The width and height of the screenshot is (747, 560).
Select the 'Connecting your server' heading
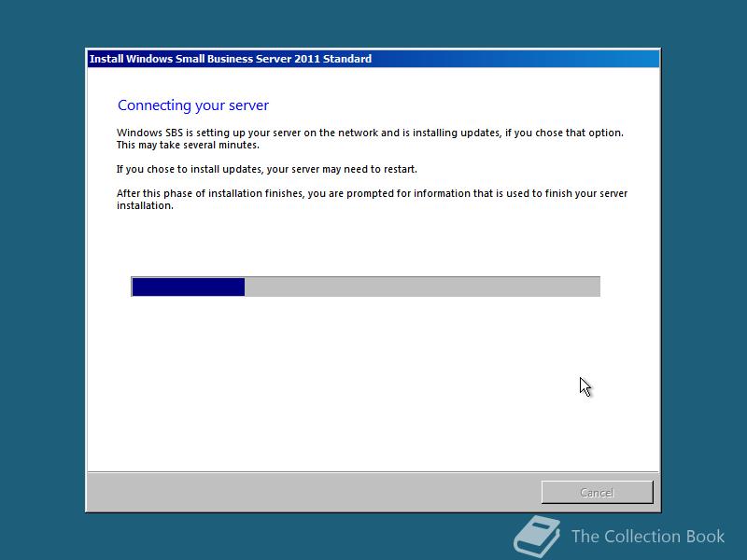(x=193, y=105)
